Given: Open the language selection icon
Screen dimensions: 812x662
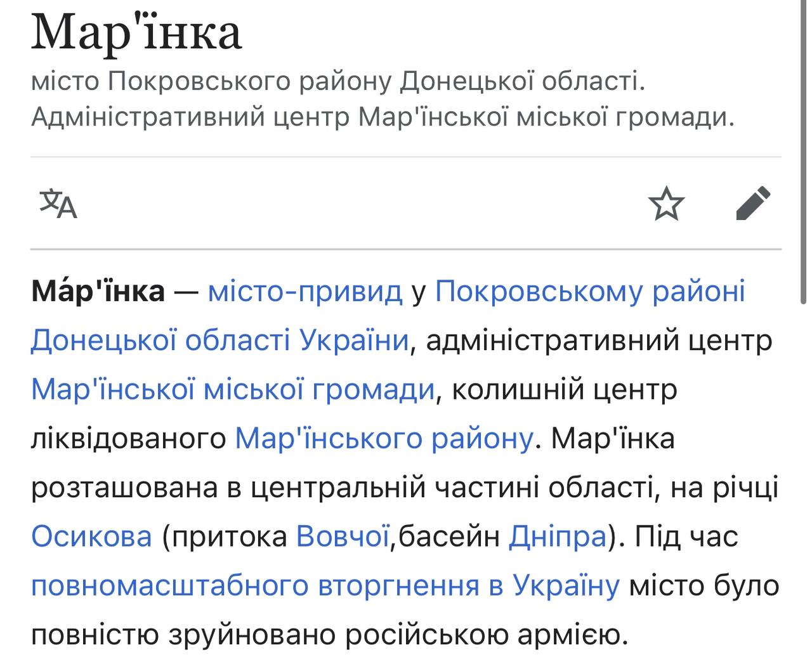Looking at the screenshot, I should tap(58, 204).
